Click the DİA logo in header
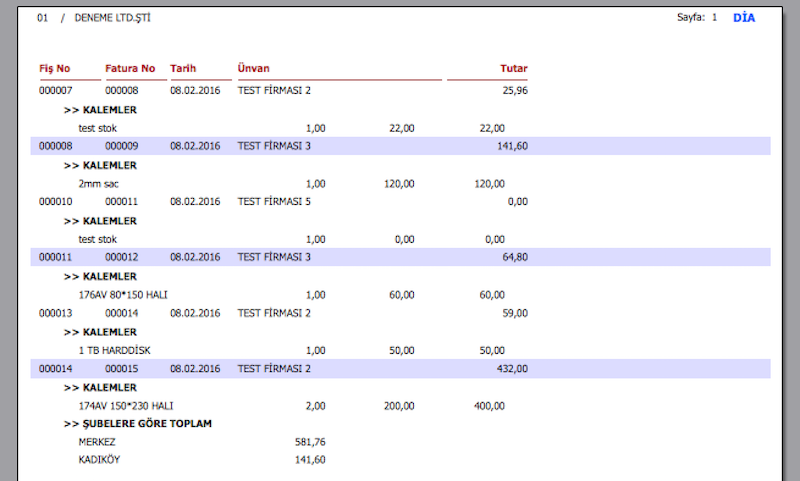Screen dimensions: 800x481 (x=744, y=18)
